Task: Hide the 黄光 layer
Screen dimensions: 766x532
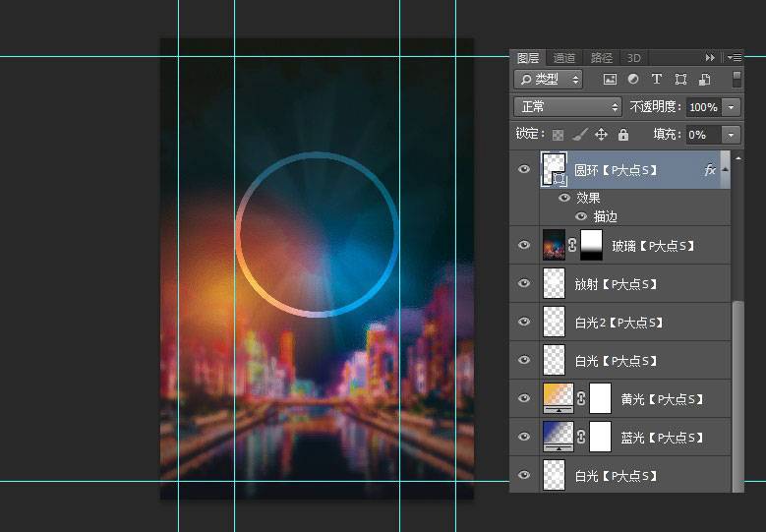Action: [x=524, y=398]
